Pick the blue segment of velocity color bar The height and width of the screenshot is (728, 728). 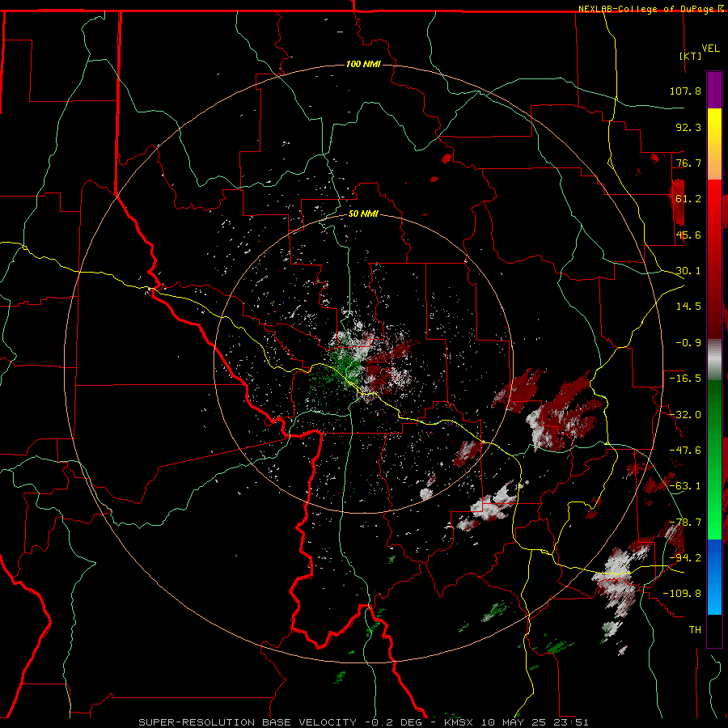(714, 577)
